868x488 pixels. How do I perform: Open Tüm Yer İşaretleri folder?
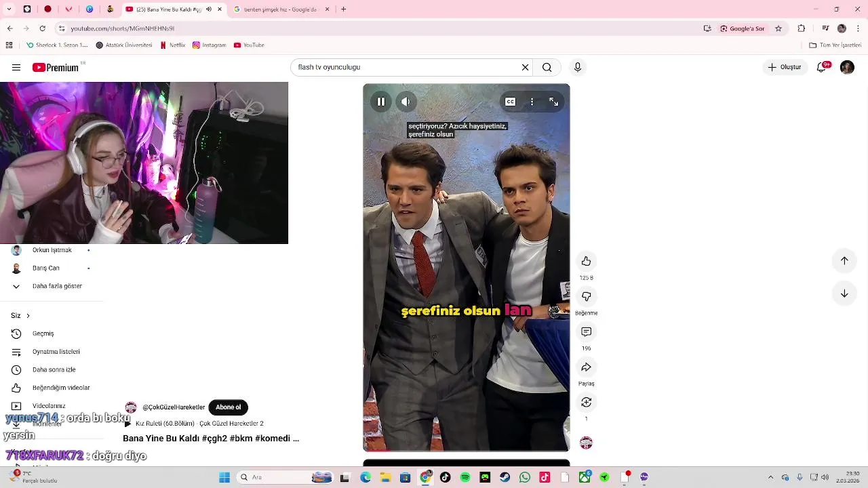coord(835,45)
